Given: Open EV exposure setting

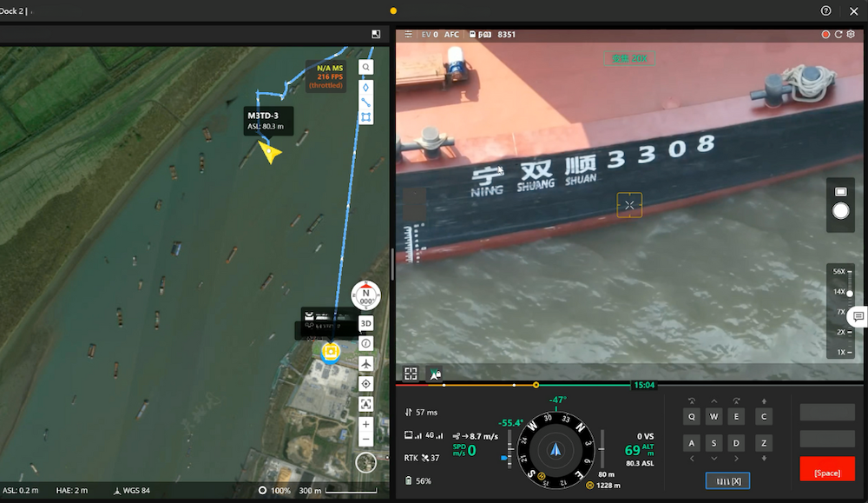Looking at the screenshot, I should click(429, 35).
